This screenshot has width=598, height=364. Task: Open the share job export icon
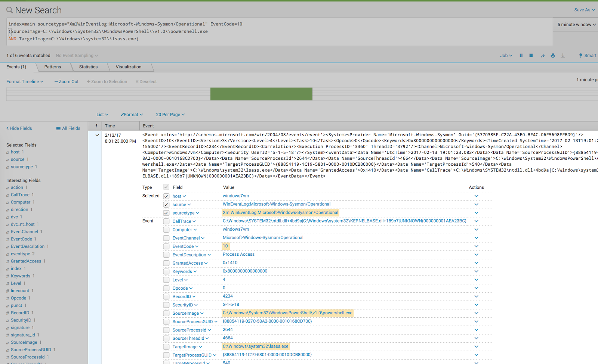tap(543, 55)
